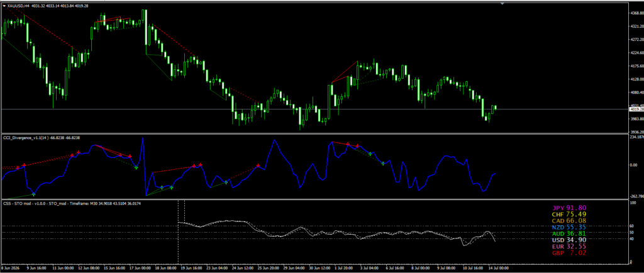Screen dimensions: 644x273
Task: Click the CSS scale level 60 label
Action: pos(632,226)
